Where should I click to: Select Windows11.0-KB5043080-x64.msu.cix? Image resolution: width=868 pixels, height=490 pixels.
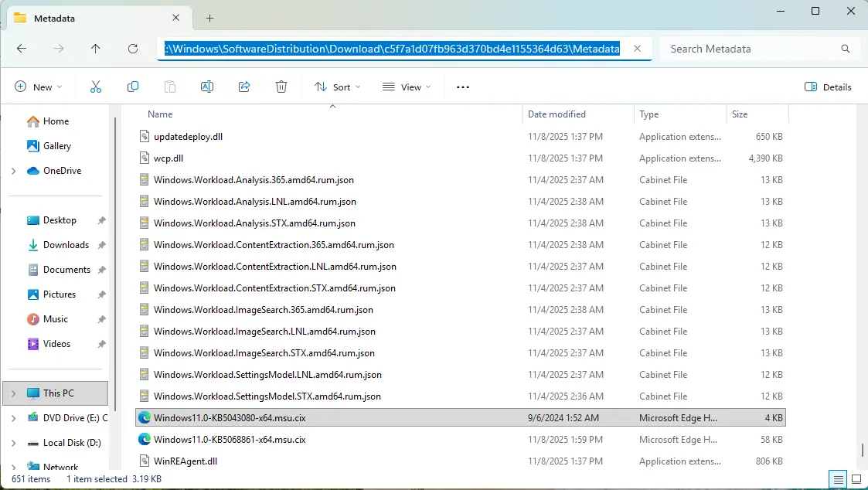(461, 418)
